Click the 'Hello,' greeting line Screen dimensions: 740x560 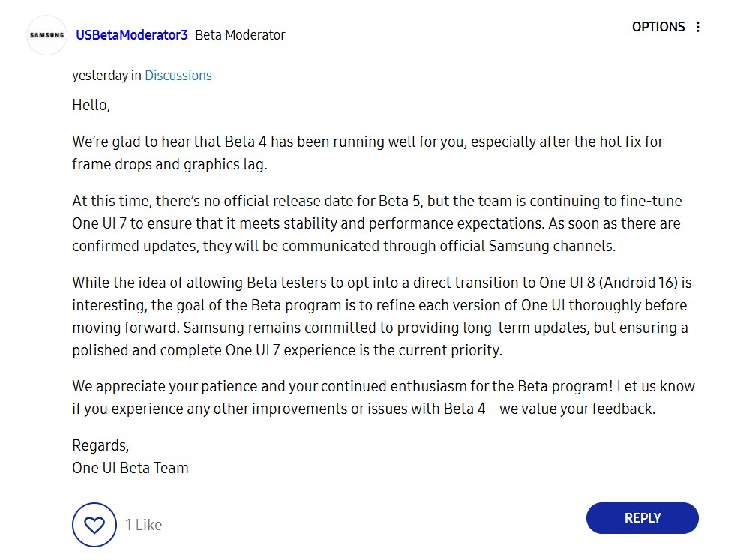click(91, 105)
